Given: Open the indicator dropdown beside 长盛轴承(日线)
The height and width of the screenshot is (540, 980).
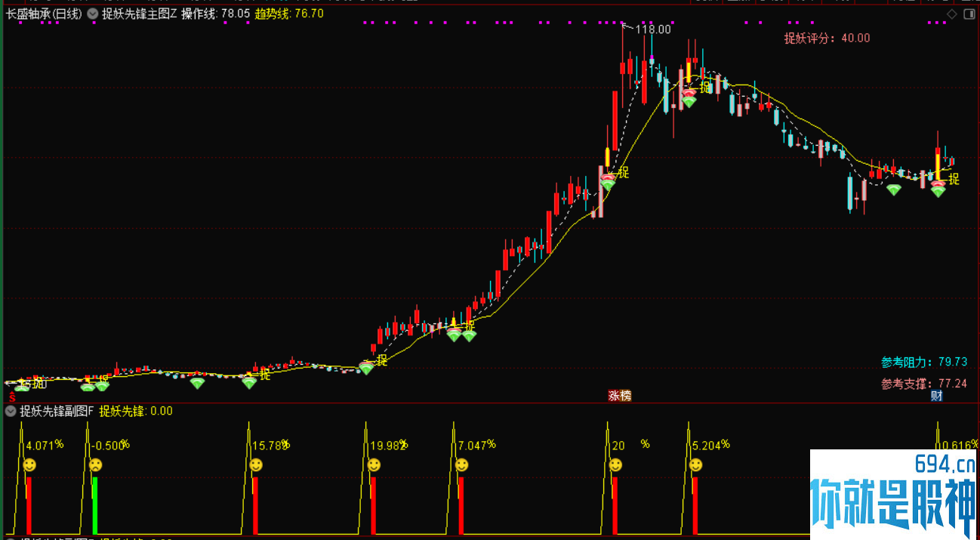Looking at the screenshot, I should [x=92, y=14].
